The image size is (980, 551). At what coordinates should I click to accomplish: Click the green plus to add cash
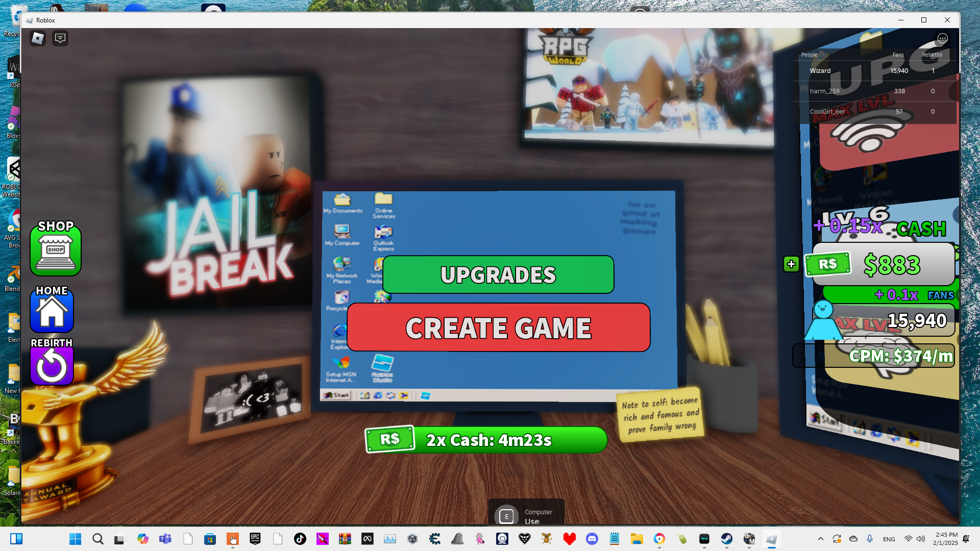[x=791, y=264]
